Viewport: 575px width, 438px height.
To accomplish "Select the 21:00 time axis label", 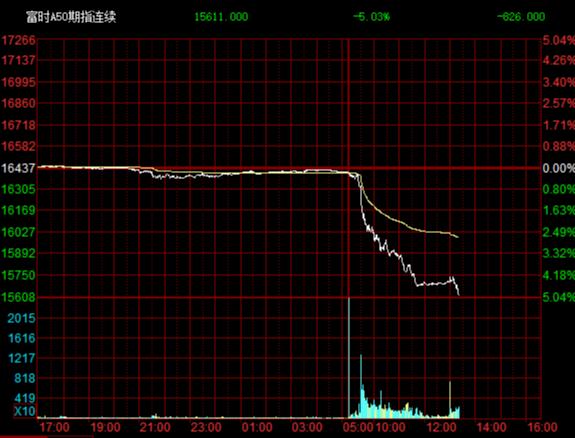I will pyautogui.click(x=156, y=427).
